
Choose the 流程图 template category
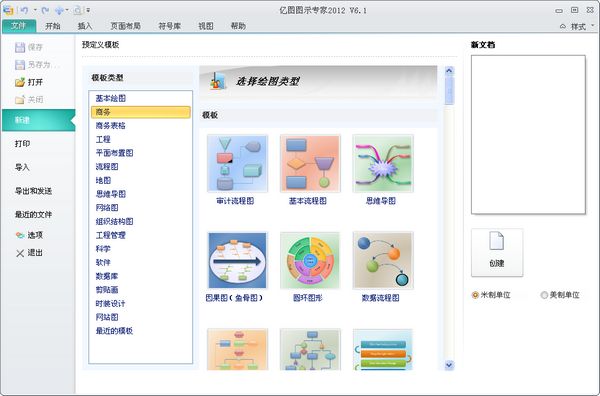point(107,167)
